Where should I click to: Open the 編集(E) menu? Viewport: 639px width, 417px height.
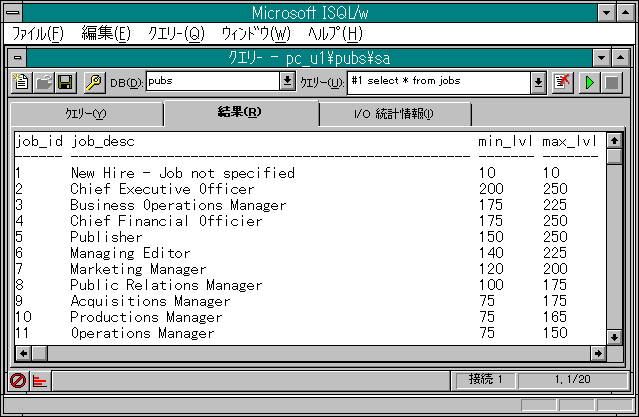(x=106, y=33)
